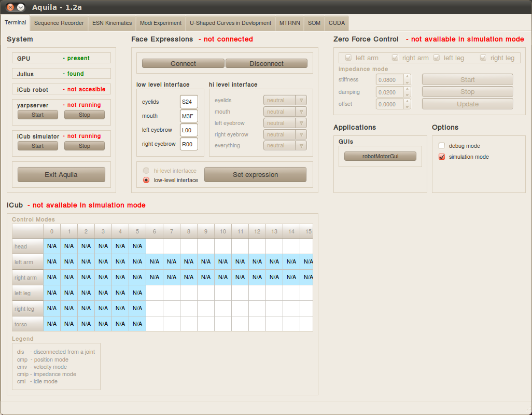The image size is (532, 415).
Task: Start the iCub simulator
Action: [x=38, y=146]
